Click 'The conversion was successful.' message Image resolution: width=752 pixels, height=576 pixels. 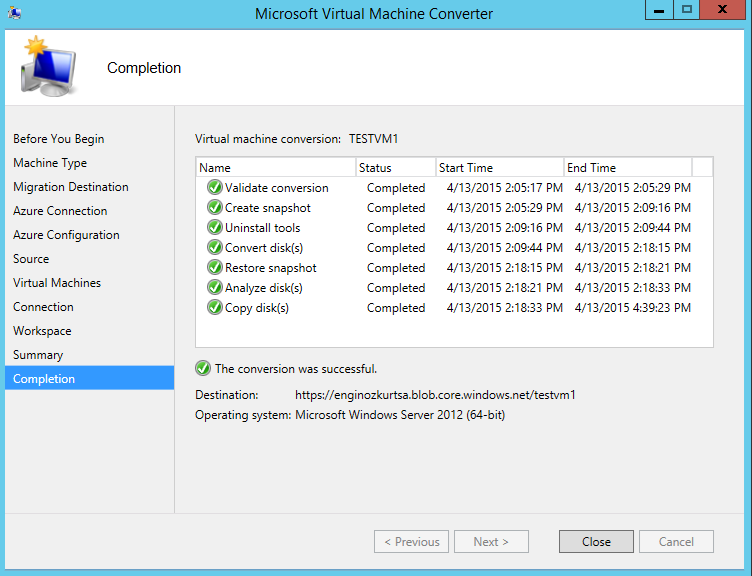click(296, 369)
